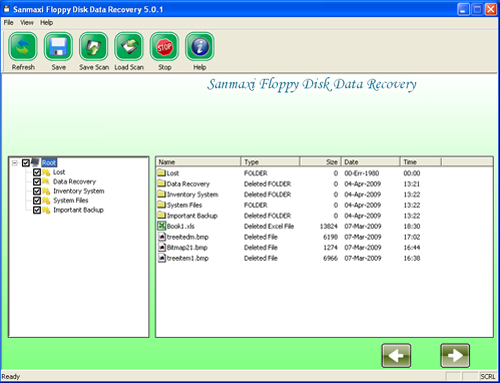Viewport: 500px width, 383px height.
Task: Toggle the Important Backup tree checkbox
Action: [37, 210]
